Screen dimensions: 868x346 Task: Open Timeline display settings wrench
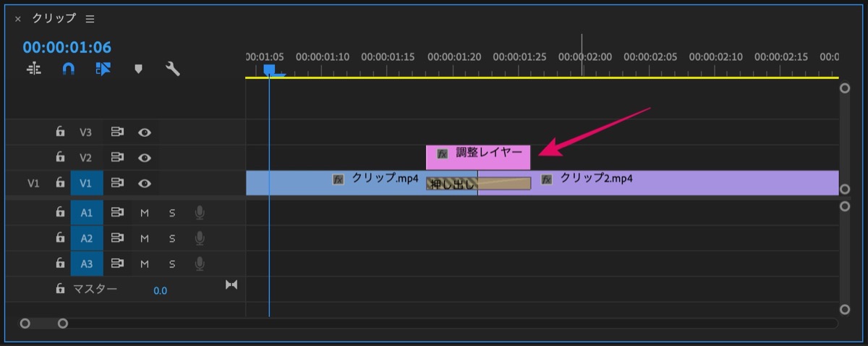coord(173,69)
